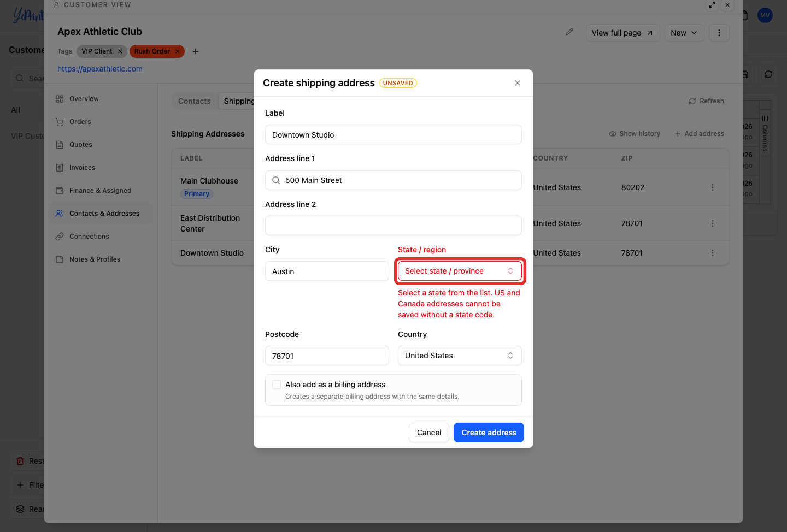Add a new tag with the plus icon
This screenshot has height=532, width=787.
pyautogui.click(x=196, y=51)
